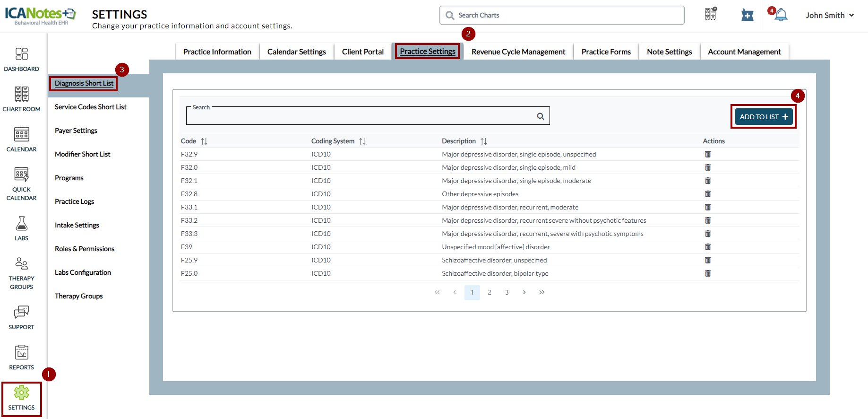Switch to the Calendar Settings tab
Viewport: 868px width, 419px height.
coord(296,52)
